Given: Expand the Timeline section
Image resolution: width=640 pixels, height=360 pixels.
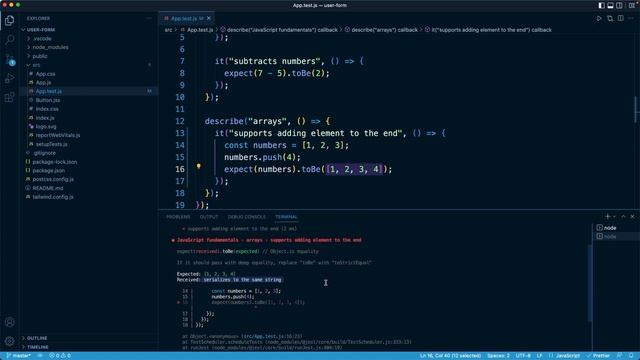Looking at the screenshot, I should click(x=38, y=347).
